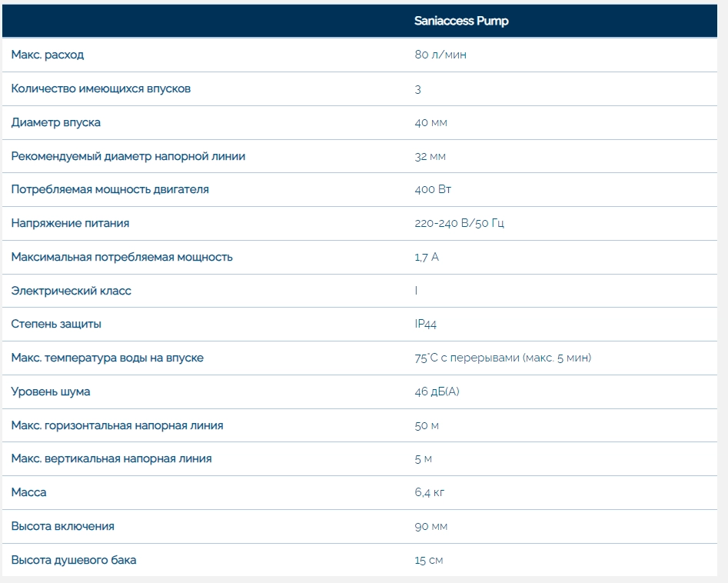Select the 400 Вт power value
The height and width of the screenshot is (583, 728).
433,189
